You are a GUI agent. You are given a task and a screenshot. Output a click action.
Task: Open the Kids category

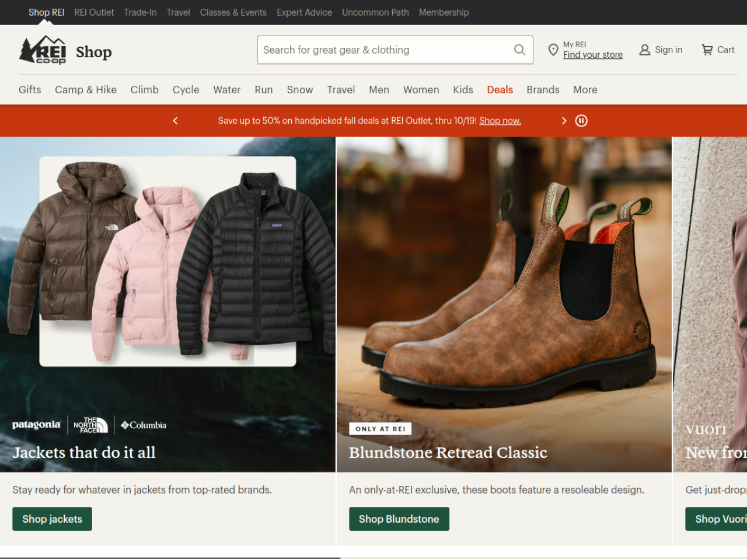click(463, 90)
